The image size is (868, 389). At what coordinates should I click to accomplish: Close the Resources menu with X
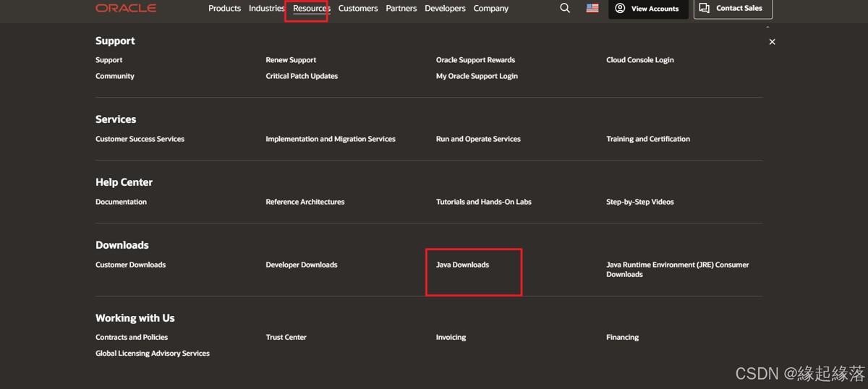click(772, 42)
